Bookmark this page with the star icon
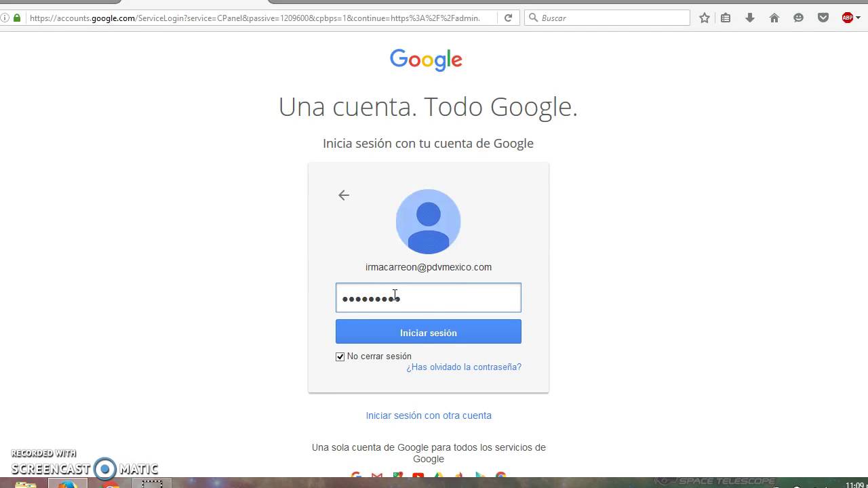The width and height of the screenshot is (868, 488). pyautogui.click(x=705, y=18)
